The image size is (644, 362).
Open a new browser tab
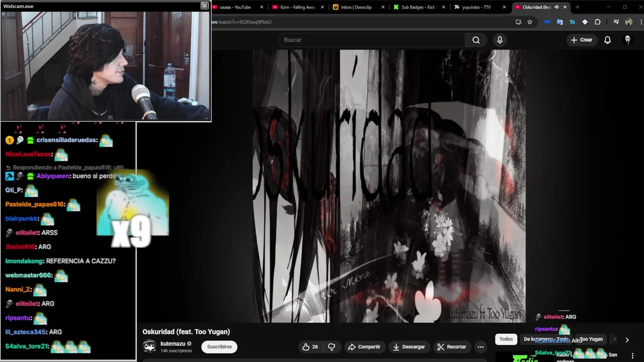click(577, 7)
